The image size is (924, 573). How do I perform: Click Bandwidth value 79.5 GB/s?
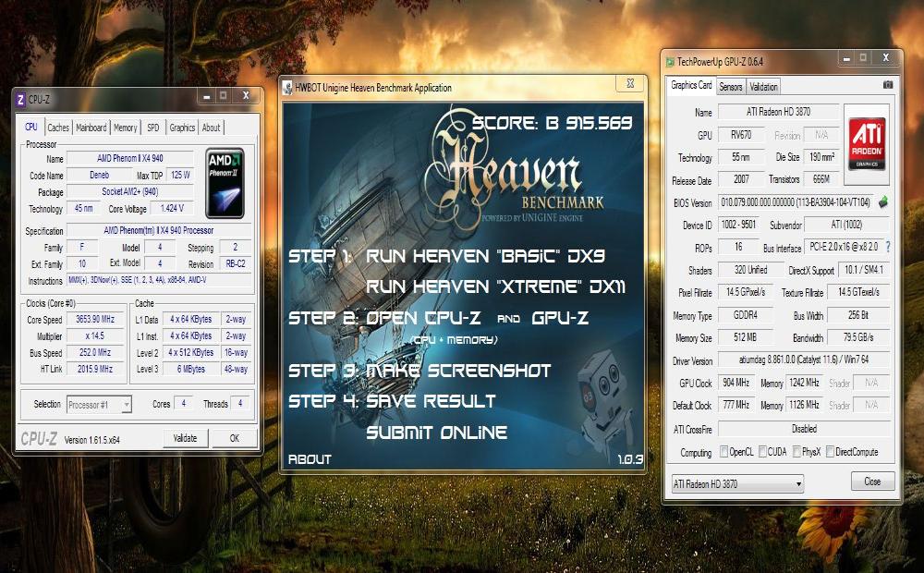858,337
